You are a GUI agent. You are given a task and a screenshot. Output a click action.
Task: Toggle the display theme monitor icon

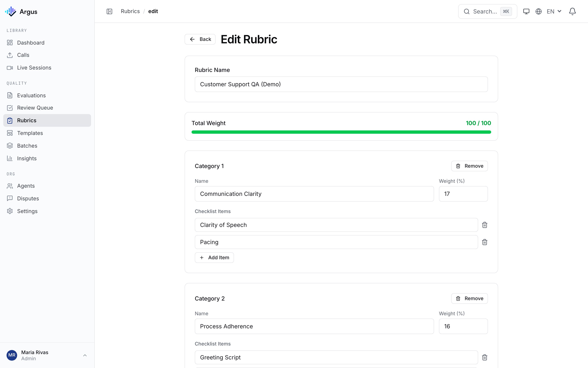(x=526, y=11)
